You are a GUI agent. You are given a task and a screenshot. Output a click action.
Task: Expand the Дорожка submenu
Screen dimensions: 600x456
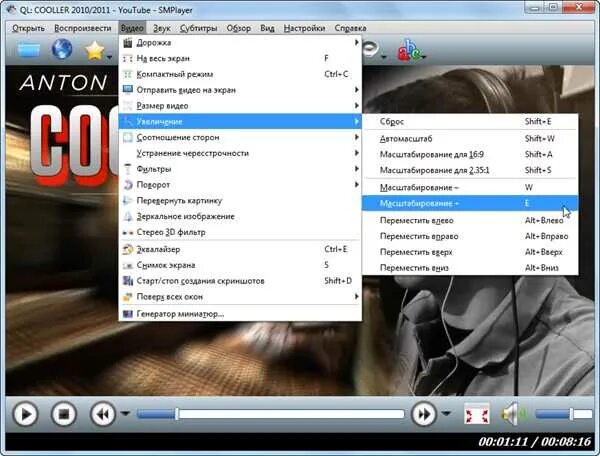[x=240, y=43]
